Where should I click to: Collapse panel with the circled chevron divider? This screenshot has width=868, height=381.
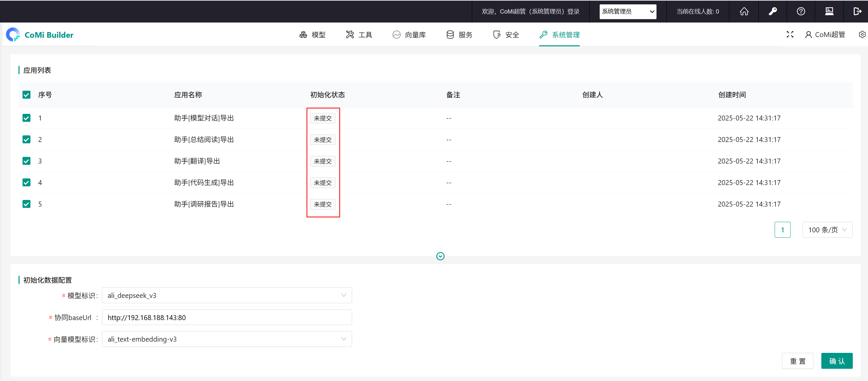pyautogui.click(x=440, y=256)
